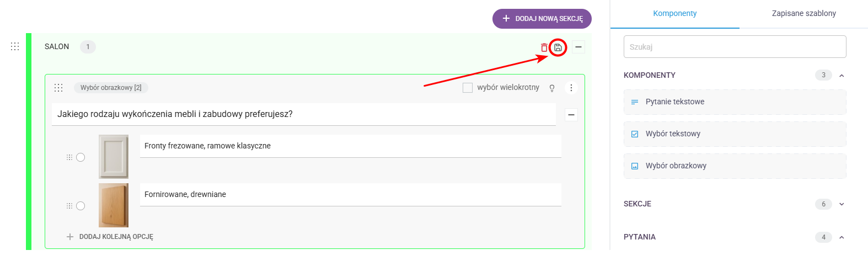The width and height of the screenshot is (868, 266).
Task: Select the Fronty frezowane radio button
Action: coord(81,157)
